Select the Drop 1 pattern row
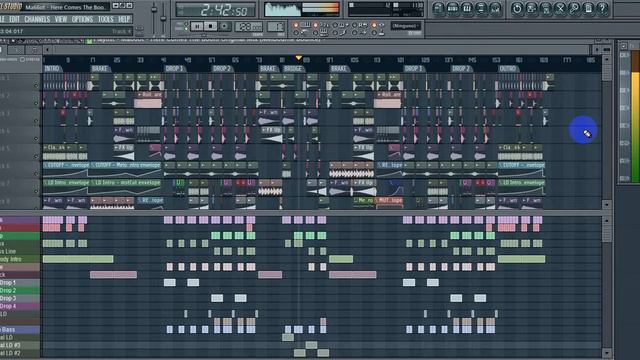 tap(20, 282)
